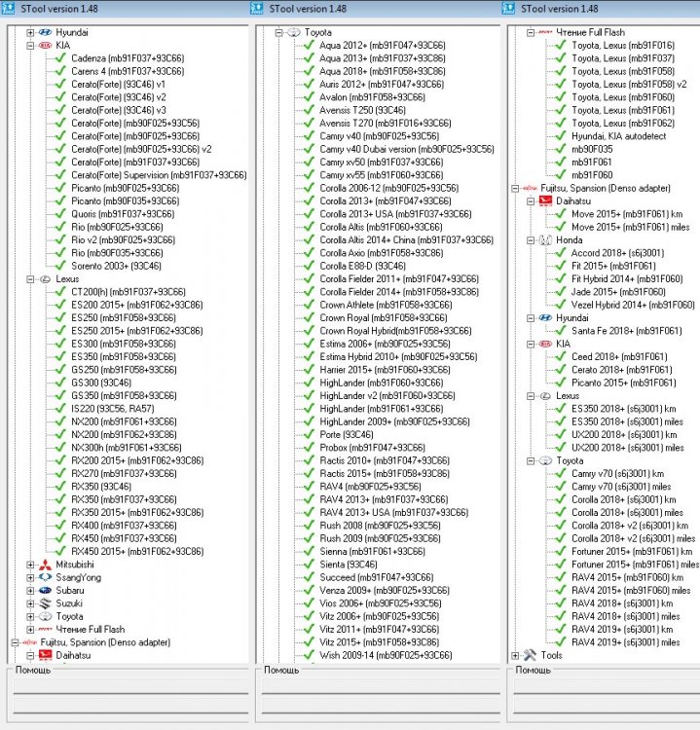
Task: Select Quoris (mb91F037+93C66)
Action: click(x=123, y=214)
